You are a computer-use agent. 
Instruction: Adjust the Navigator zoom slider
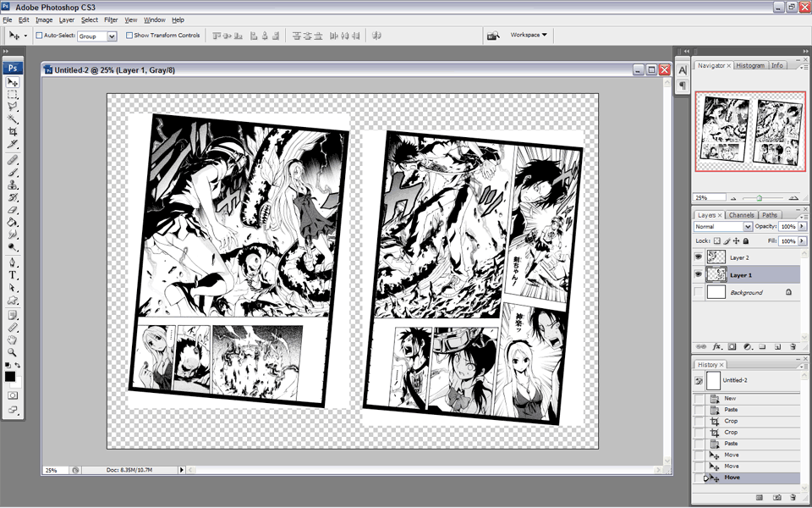[760, 198]
